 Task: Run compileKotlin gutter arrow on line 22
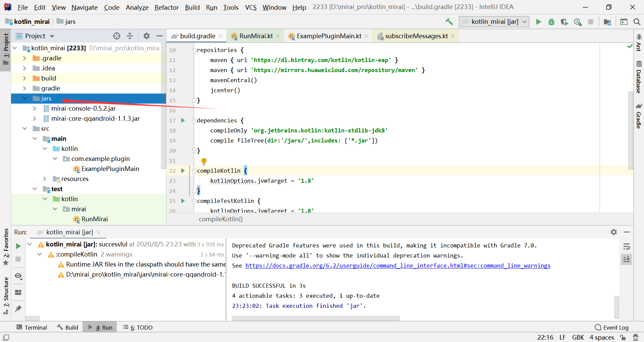(183, 171)
